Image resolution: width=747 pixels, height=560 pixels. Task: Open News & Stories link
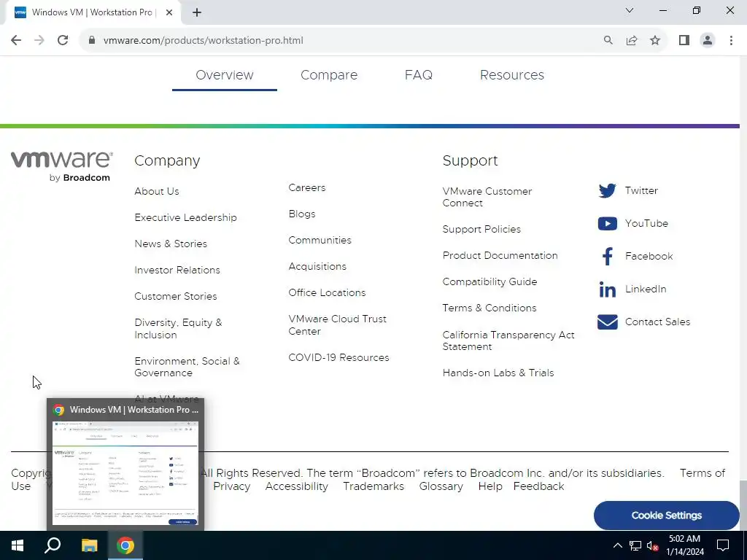coord(171,244)
